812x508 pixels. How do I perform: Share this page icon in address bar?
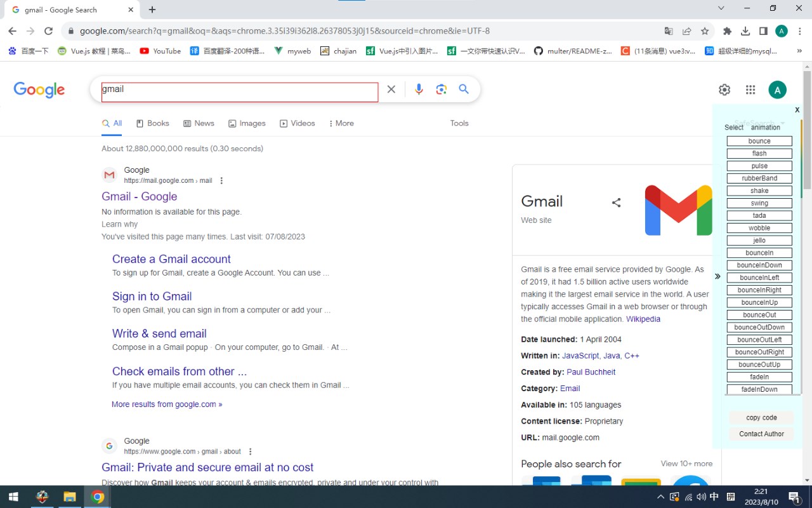coord(686,31)
